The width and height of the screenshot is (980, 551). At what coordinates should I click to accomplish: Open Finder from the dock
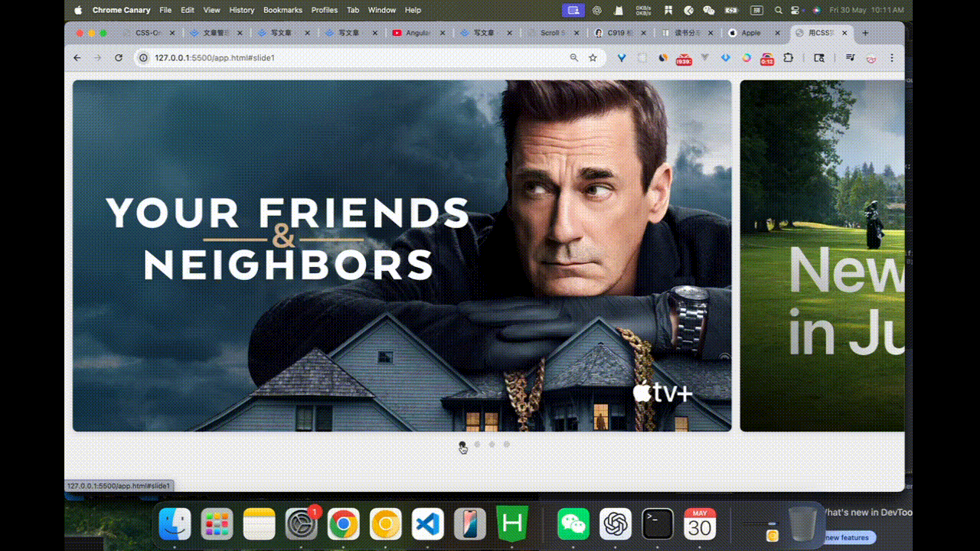tap(175, 524)
